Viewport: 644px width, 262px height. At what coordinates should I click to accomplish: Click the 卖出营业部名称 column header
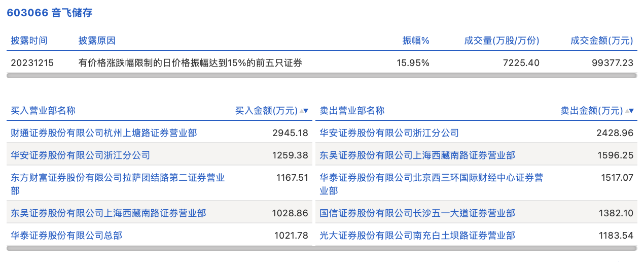[352, 111]
